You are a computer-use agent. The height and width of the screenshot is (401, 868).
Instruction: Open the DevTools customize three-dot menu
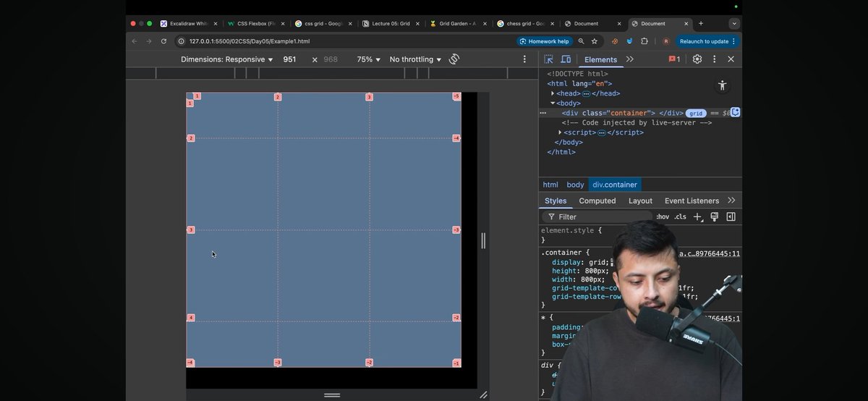point(715,59)
